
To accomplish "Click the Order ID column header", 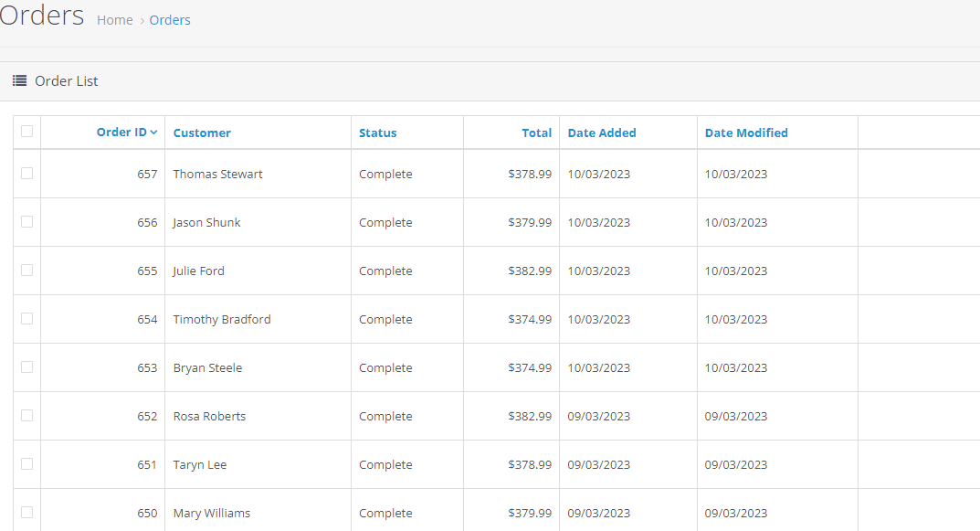I will pos(121,133).
